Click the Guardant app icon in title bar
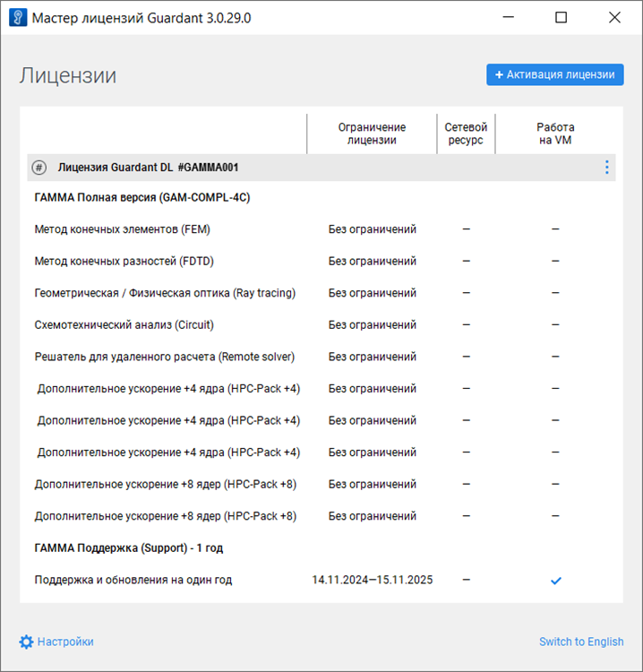 17,17
